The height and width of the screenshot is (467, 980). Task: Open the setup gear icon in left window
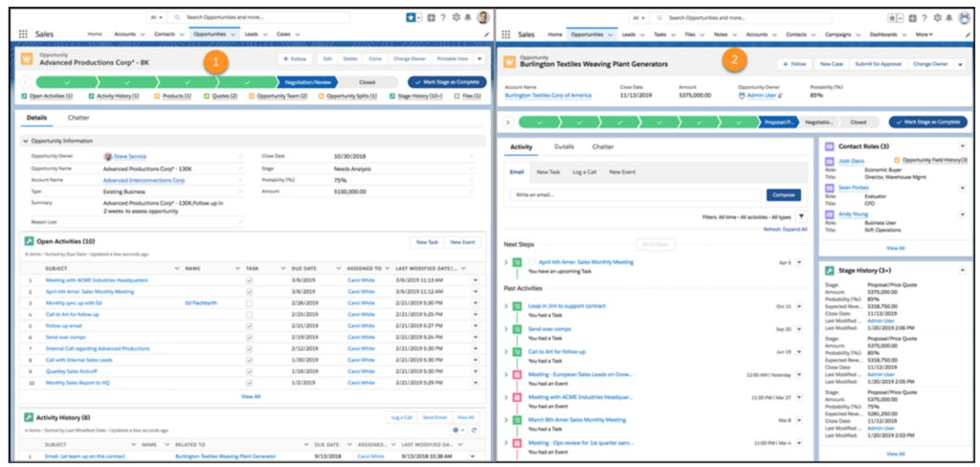click(x=457, y=17)
